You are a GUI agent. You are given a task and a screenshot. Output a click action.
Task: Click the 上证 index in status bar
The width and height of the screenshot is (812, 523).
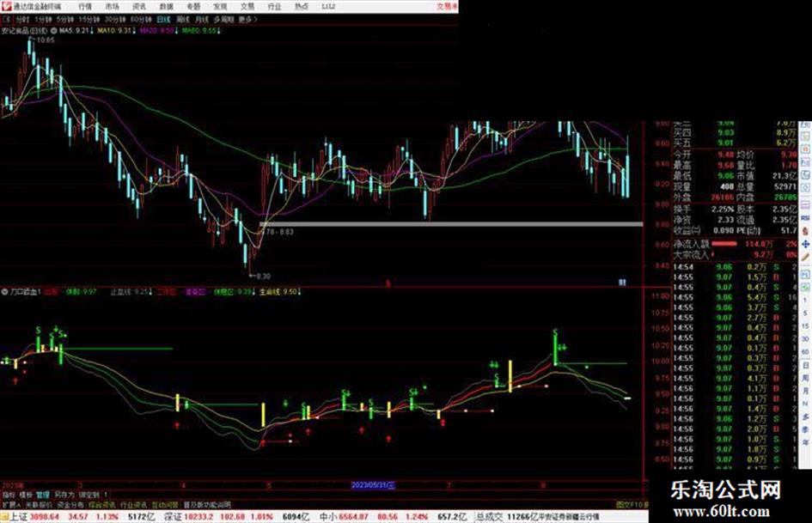18,517
